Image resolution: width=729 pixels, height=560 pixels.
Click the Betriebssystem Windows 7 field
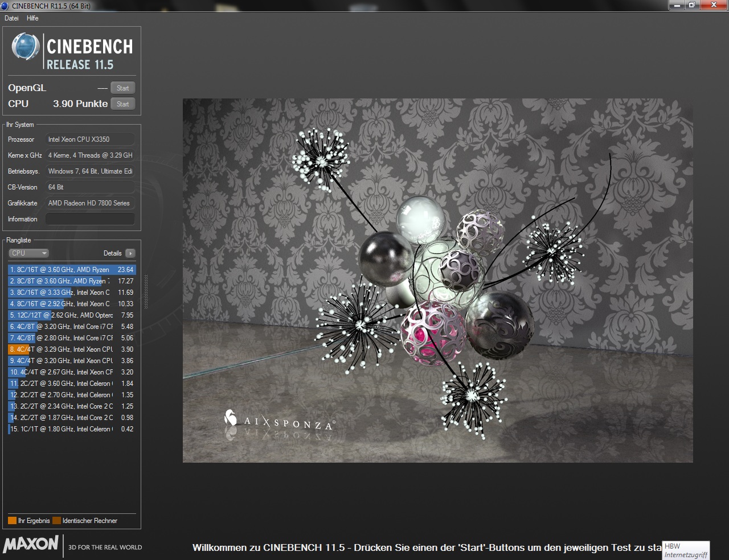pyautogui.click(x=90, y=171)
